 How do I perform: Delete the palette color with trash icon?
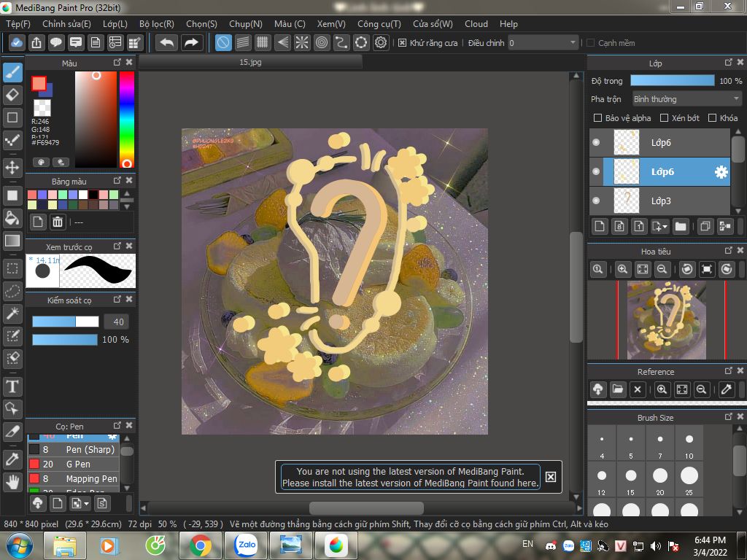(58, 222)
